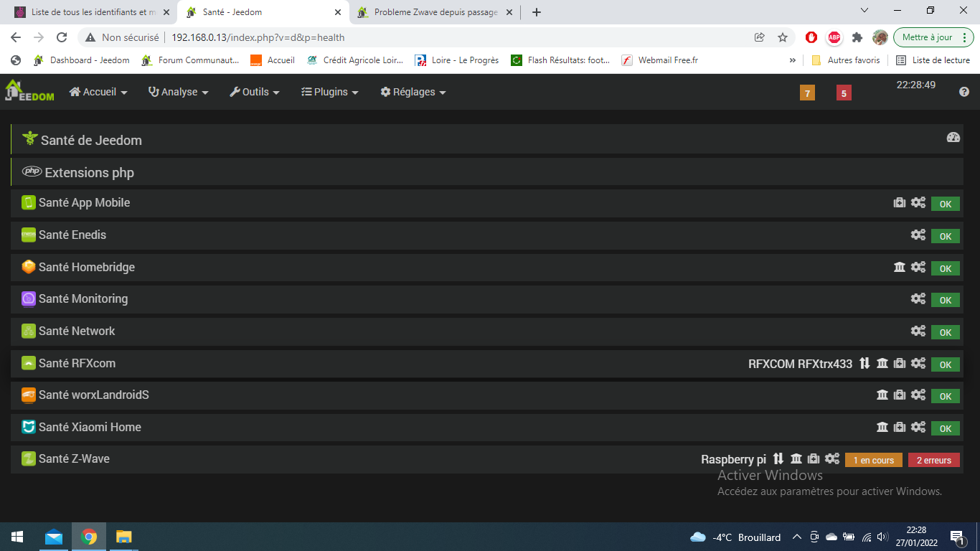Open the Autres favoris bookmarks folder
Screen dimensions: 980x551
pos(846,60)
